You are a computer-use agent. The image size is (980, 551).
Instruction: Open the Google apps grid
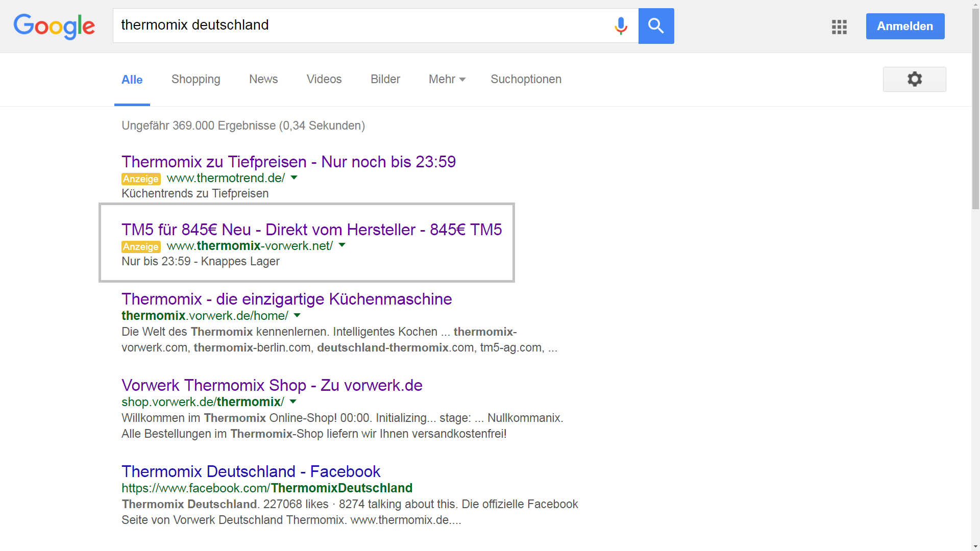pos(839,27)
